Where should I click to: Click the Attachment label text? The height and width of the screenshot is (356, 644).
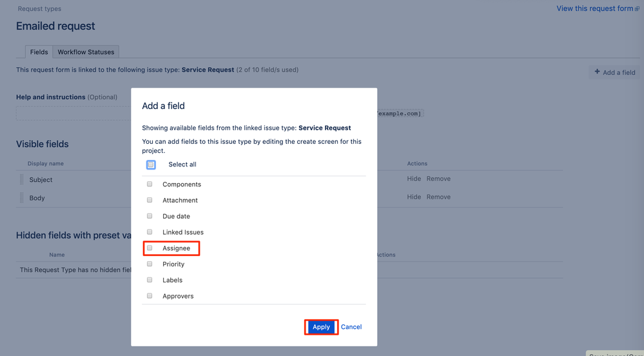point(180,200)
